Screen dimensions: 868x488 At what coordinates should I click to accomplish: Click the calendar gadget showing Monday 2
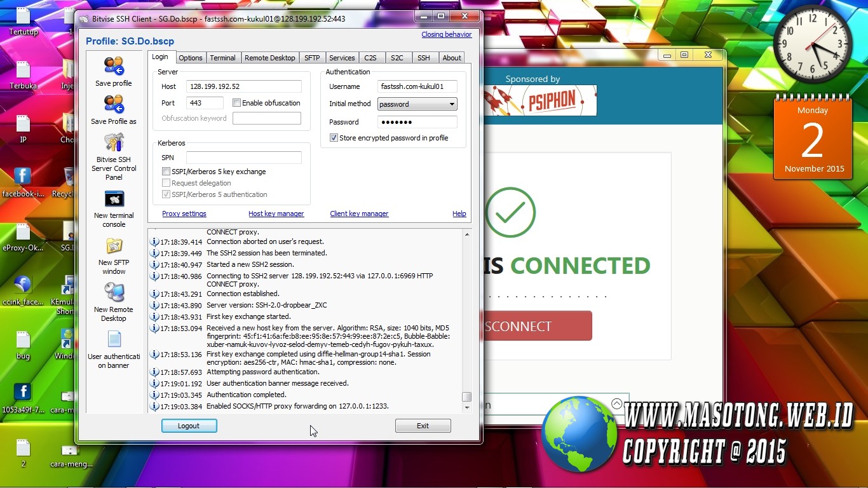(x=813, y=138)
